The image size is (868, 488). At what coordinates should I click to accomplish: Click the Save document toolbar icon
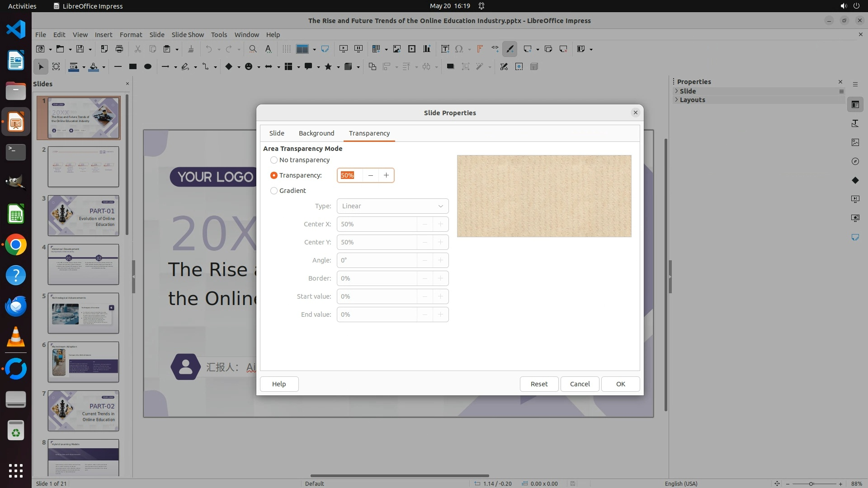click(x=80, y=49)
